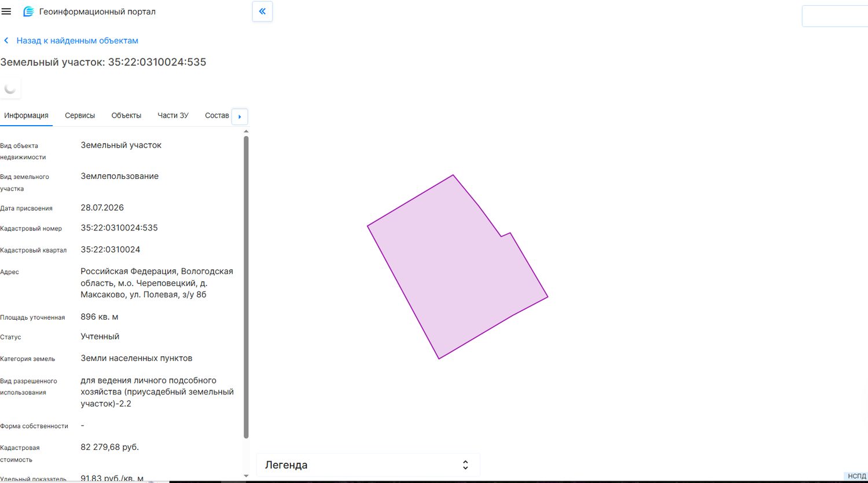Select the Объекты tab
This screenshot has width=868, height=483.
(126, 115)
